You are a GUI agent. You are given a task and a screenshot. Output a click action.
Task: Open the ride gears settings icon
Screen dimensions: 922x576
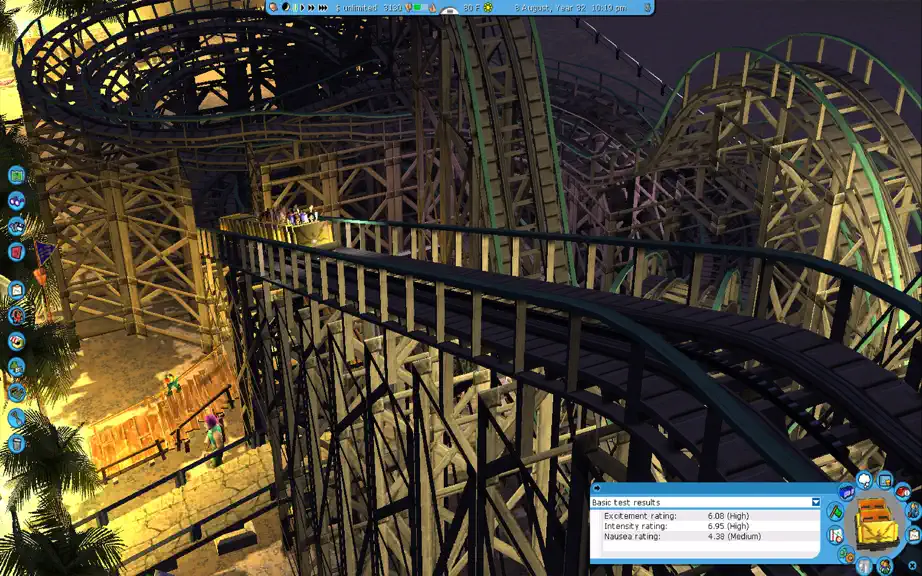pyautogui.click(x=846, y=555)
